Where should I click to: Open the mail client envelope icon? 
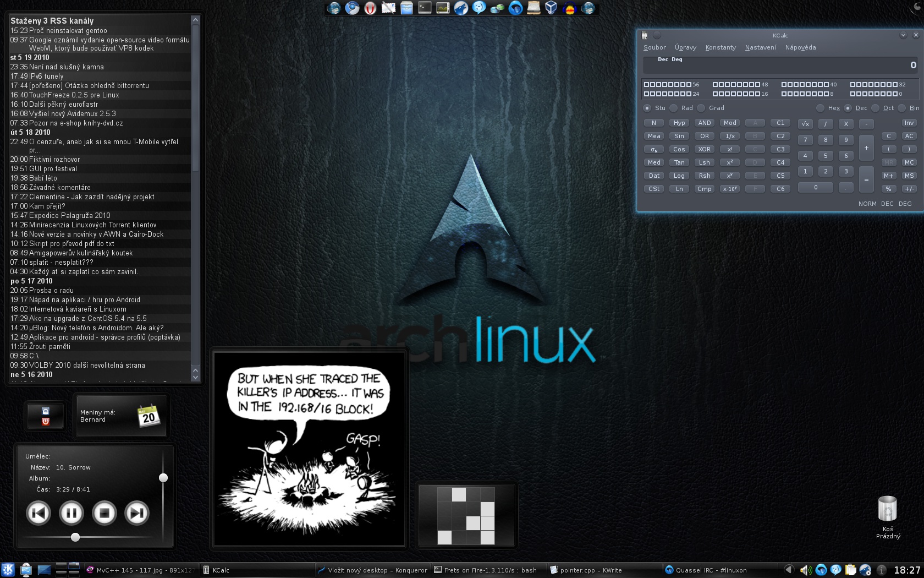click(x=388, y=8)
